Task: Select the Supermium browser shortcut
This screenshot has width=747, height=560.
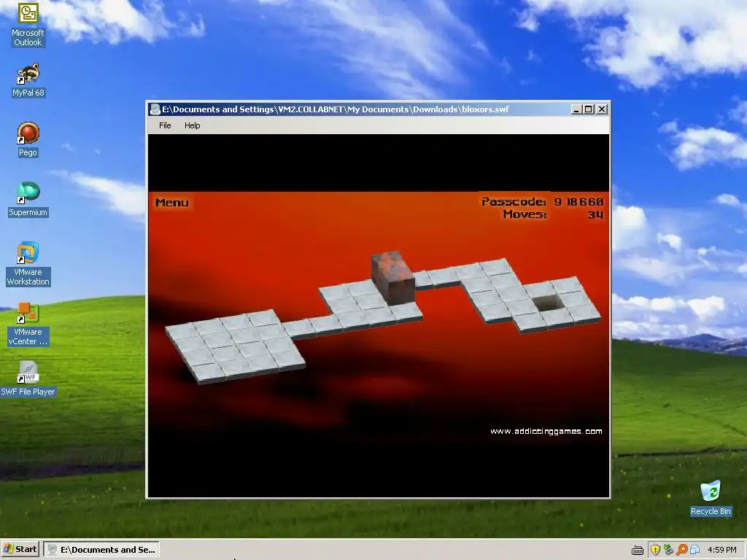Action: 28,200
